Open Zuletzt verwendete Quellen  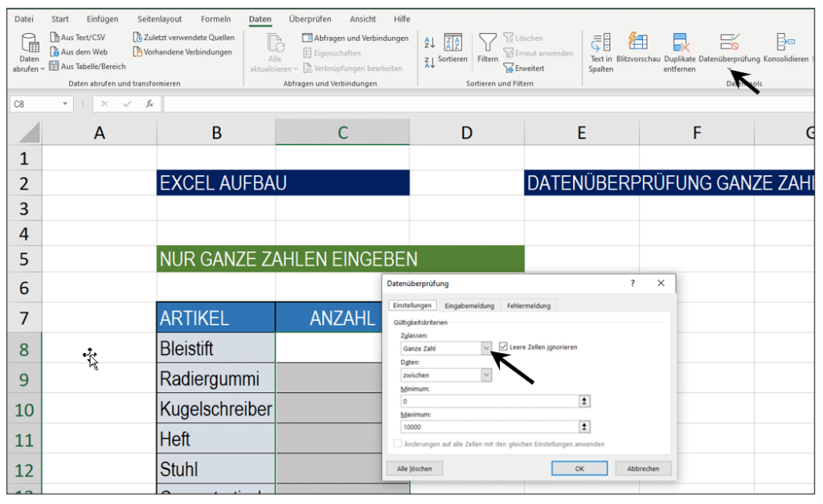[184, 37]
